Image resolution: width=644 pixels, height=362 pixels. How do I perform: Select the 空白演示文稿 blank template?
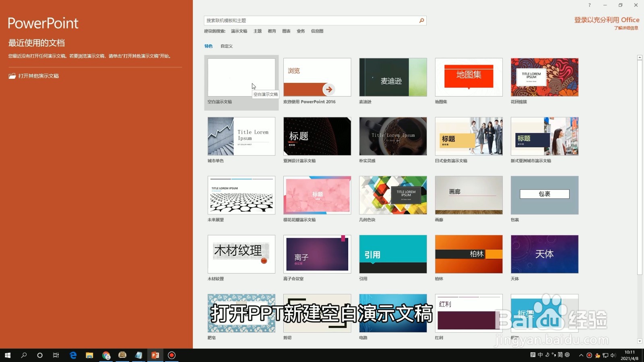coord(242,77)
